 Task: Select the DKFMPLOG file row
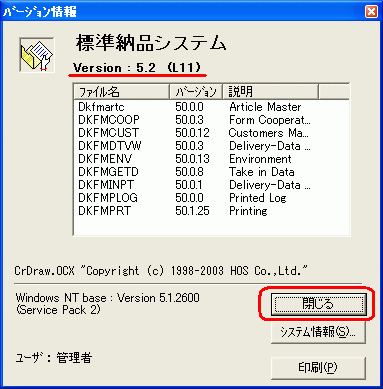(211, 198)
